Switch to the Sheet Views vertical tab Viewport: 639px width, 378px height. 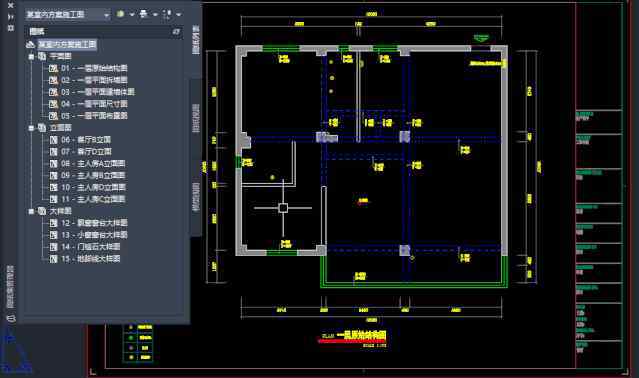coord(196,118)
